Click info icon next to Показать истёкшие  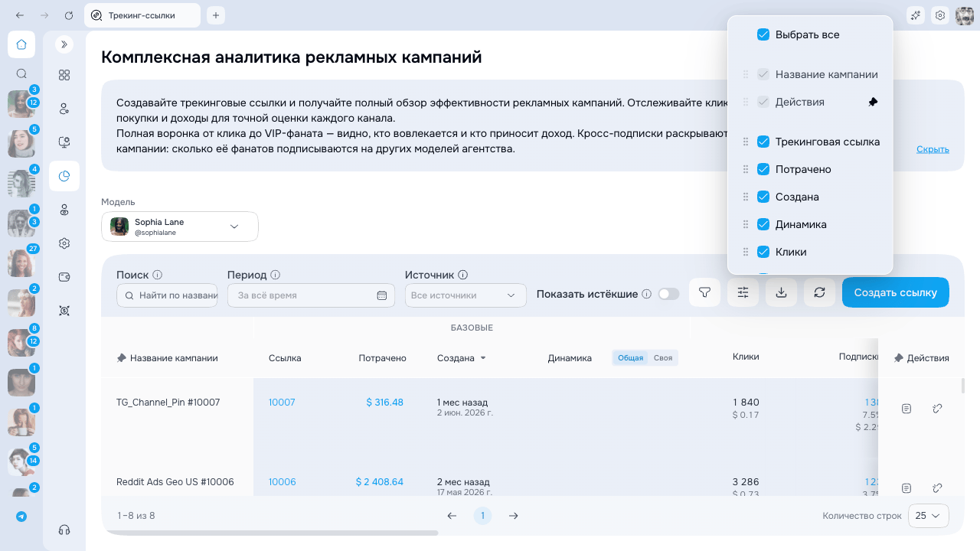point(646,294)
